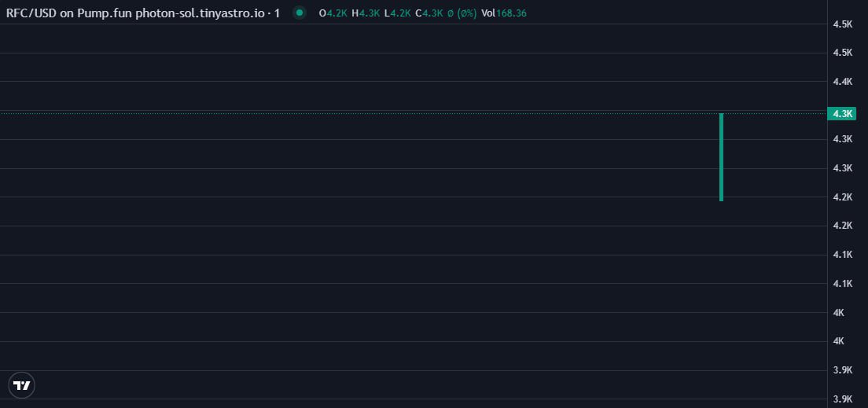This screenshot has height=408, width=868.
Task: Click the green market status dot
Action: pos(300,13)
